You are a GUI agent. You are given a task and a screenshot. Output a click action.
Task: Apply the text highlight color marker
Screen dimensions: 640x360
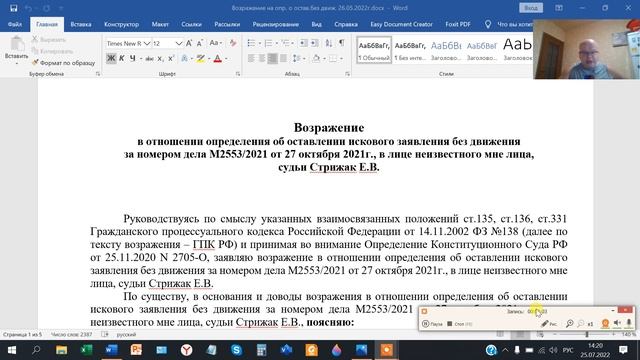click(200, 59)
